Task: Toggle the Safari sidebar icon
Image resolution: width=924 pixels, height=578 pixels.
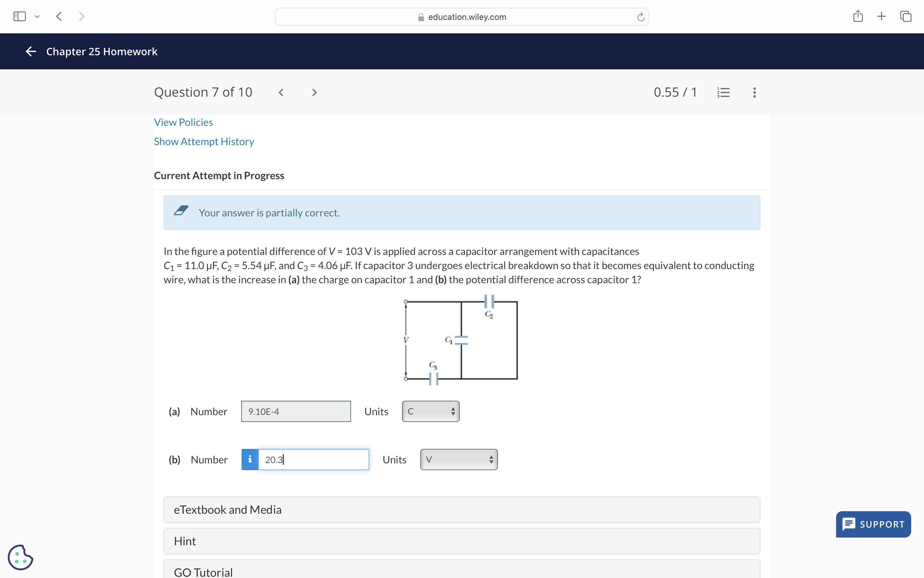Action: tap(20, 16)
